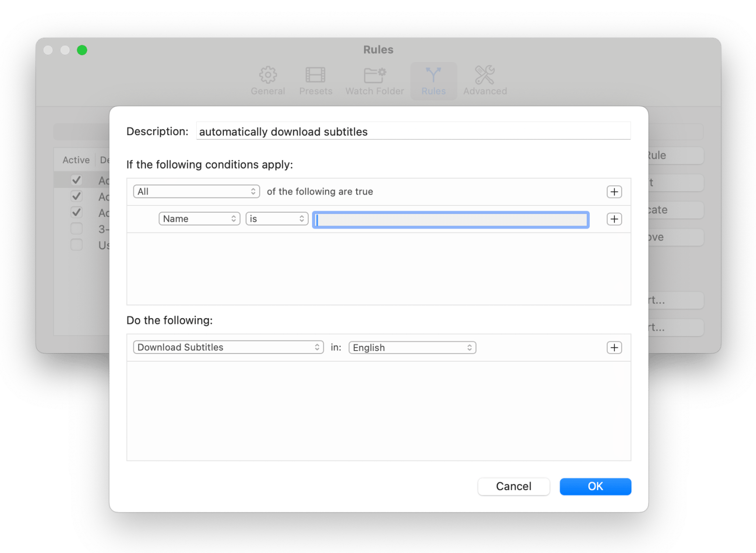Image resolution: width=756 pixels, height=553 pixels.
Task: Toggle the second Active rule checkbox
Action: [76, 196]
